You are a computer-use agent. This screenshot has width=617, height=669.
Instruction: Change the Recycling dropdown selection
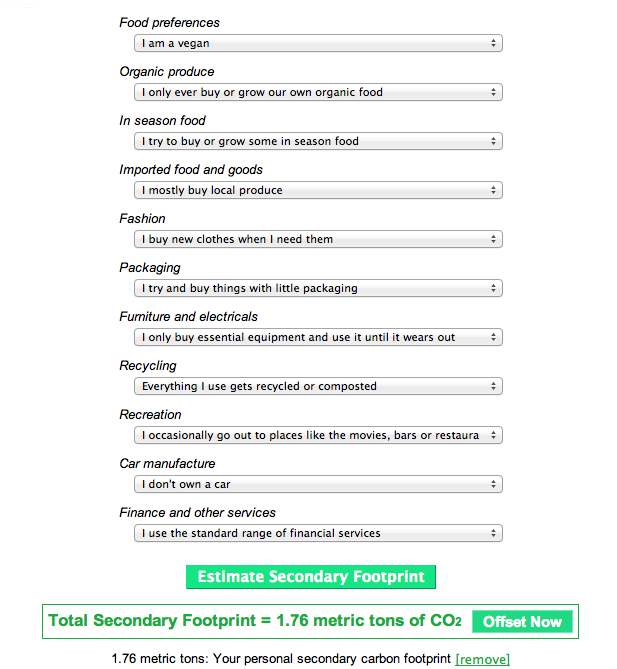318,386
